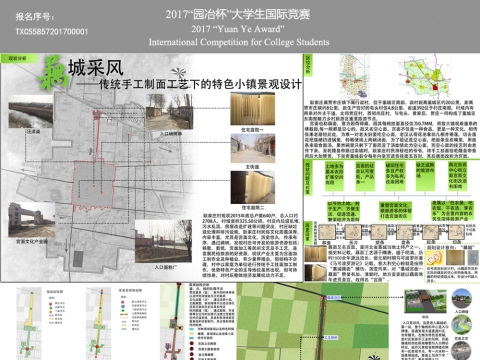Select the line 2017 “Yuan Ye Award”
This screenshot has width=480, height=360.
pos(238,29)
